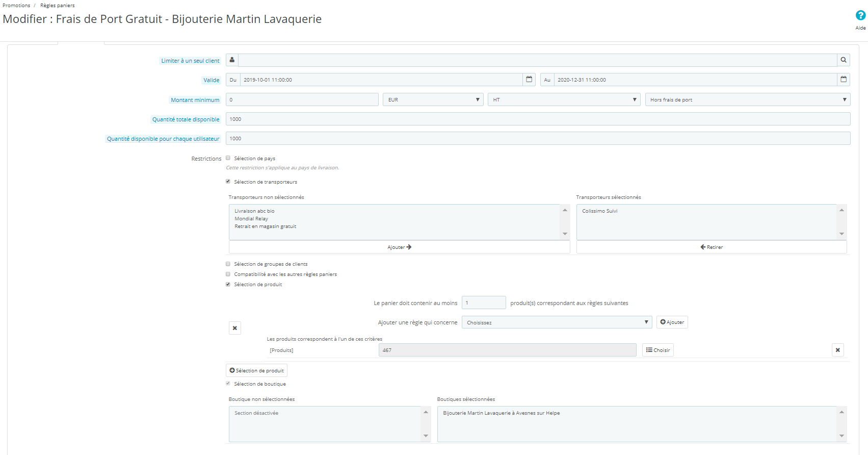868x455 pixels.
Task: Go to Promotions breadcrumb
Action: pos(16,6)
